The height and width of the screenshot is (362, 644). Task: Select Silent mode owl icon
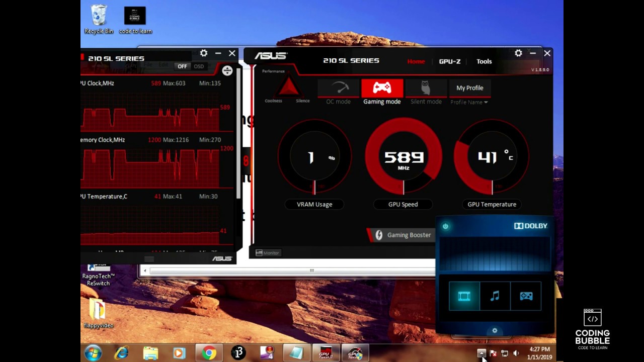pyautogui.click(x=426, y=88)
